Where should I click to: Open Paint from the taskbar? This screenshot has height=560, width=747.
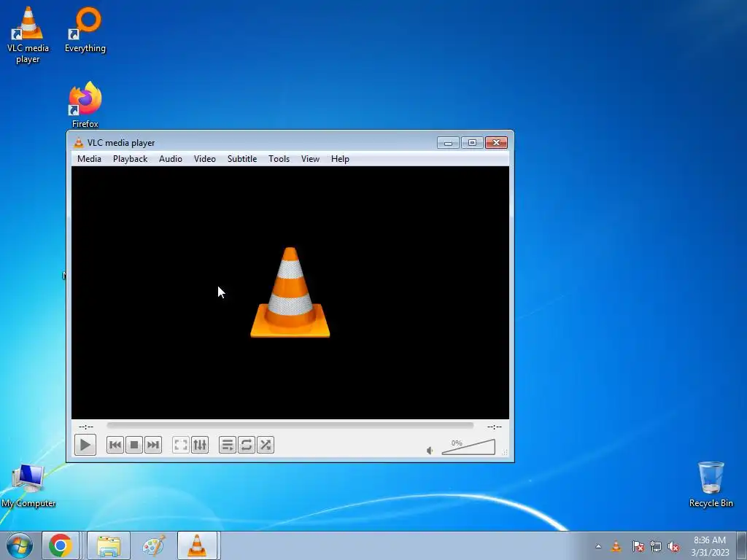tap(154, 545)
